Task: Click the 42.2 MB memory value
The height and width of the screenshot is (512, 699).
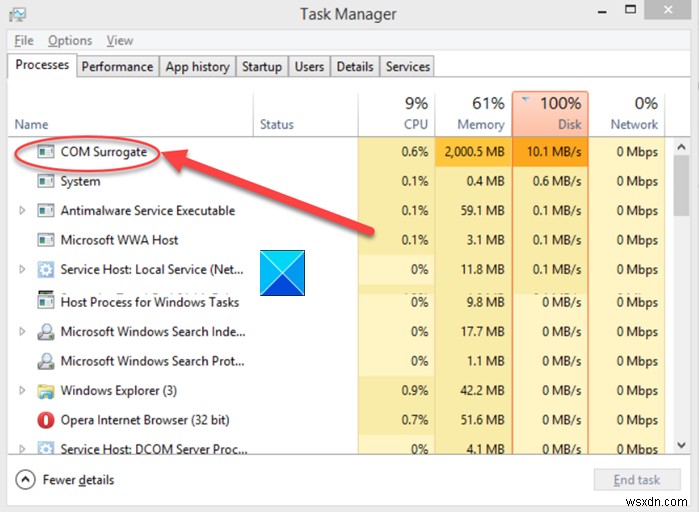Action: pos(482,390)
